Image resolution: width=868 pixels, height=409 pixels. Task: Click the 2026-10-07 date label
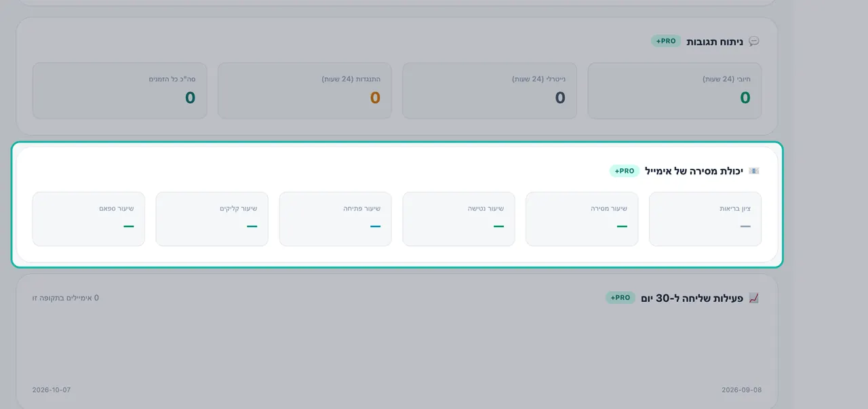coord(52,390)
